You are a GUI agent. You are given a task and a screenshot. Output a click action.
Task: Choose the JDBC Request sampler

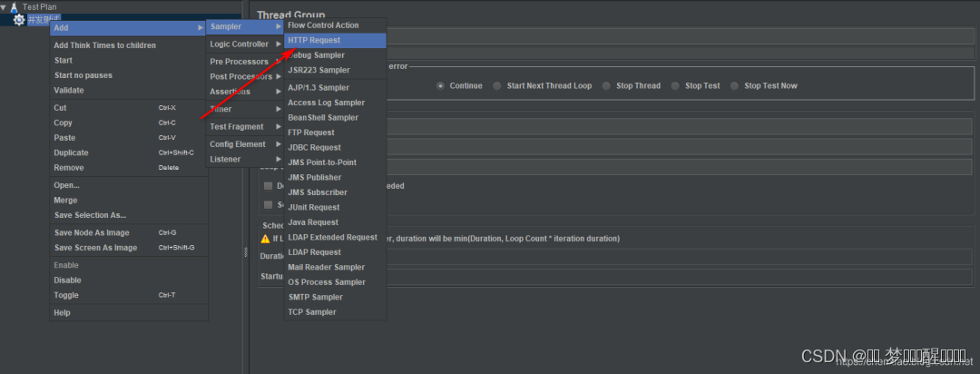[335, 148]
